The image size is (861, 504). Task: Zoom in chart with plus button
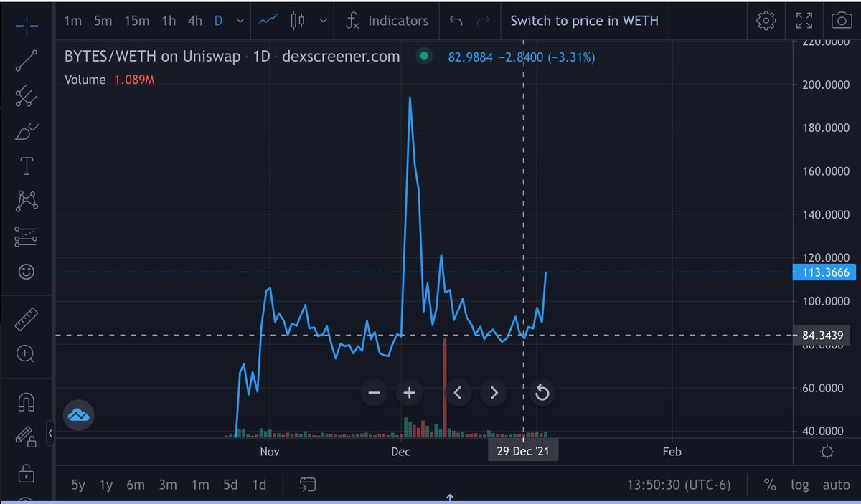(410, 393)
